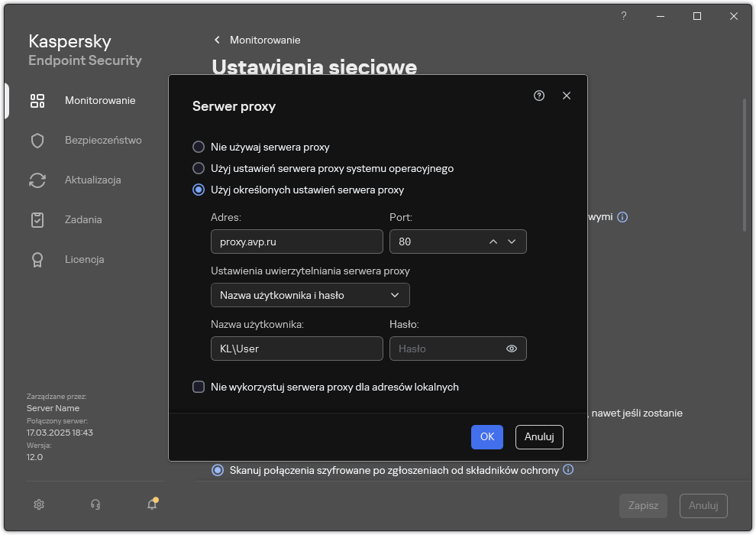Click the headset support icon
756x535 pixels.
click(95, 504)
